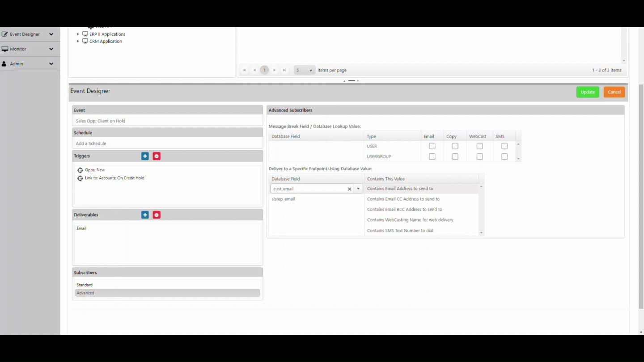This screenshot has width=644, height=362.
Task: Select Link to: Accounts; On Credit Hold trigger
Action: tap(114, 178)
